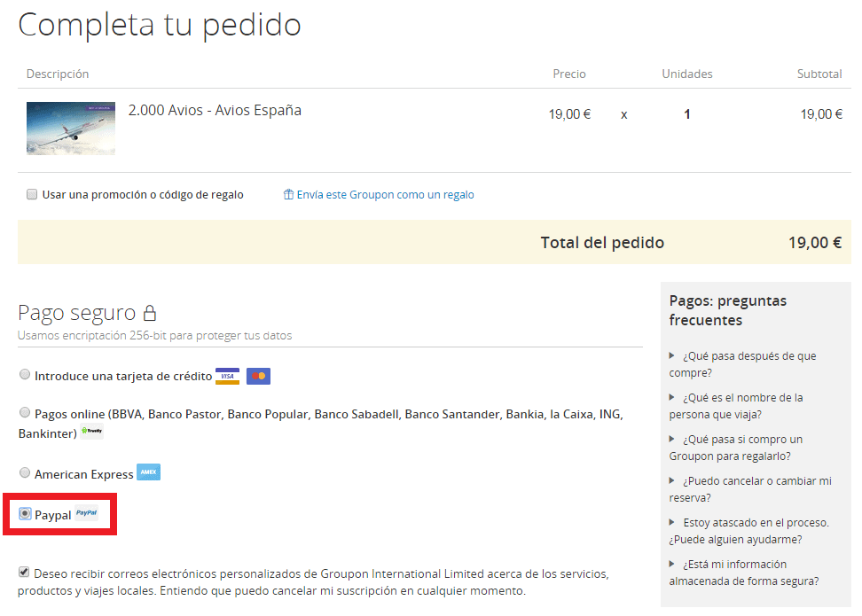Click the 2.000 Avios - Avios España title
The image size is (862, 616).
click(x=215, y=111)
